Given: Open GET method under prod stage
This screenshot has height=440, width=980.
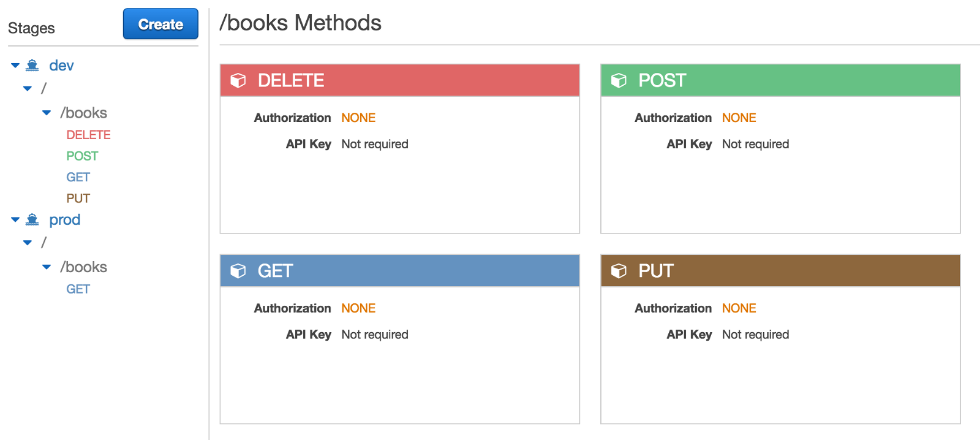Looking at the screenshot, I should pyautogui.click(x=78, y=289).
